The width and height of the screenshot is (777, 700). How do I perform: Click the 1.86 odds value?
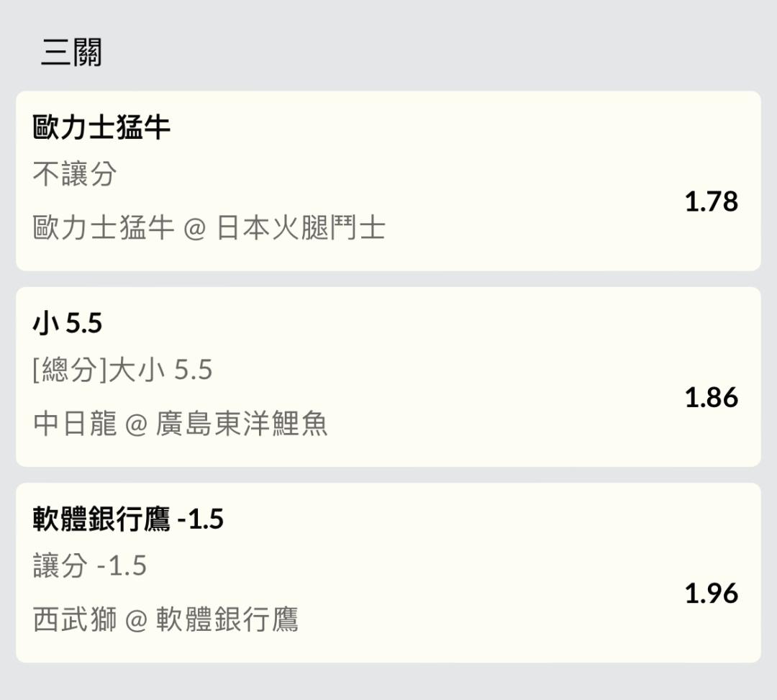point(711,398)
